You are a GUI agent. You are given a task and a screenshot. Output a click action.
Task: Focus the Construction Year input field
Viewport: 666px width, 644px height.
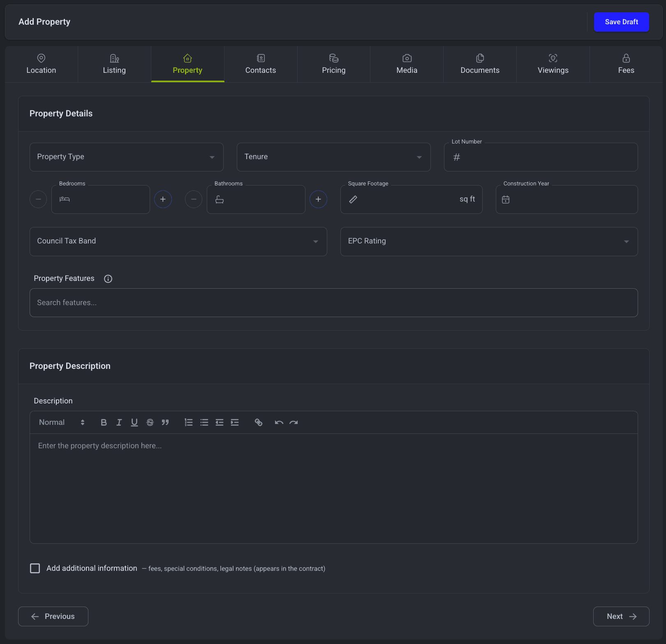point(567,199)
